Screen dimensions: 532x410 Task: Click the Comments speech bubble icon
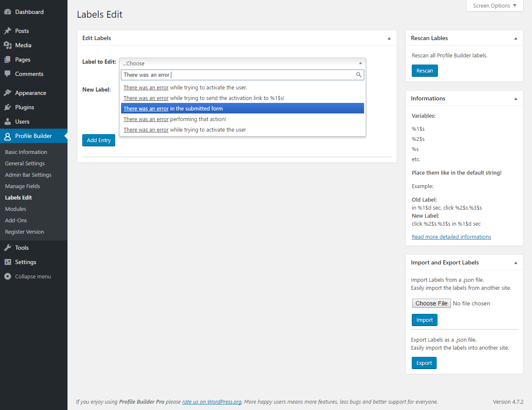pyautogui.click(x=8, y=74)
